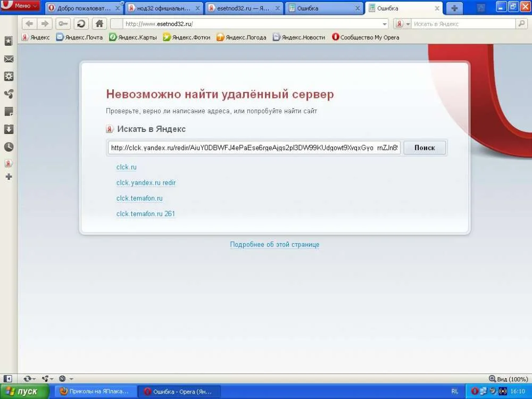Open the Mail envelope panel
The image size is (532, 399).
[9, 59]
